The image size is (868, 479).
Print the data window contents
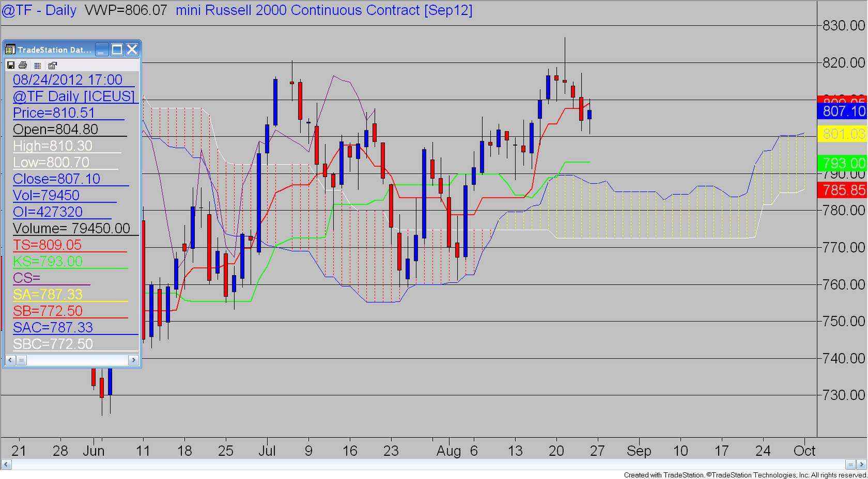coord(23,65)
